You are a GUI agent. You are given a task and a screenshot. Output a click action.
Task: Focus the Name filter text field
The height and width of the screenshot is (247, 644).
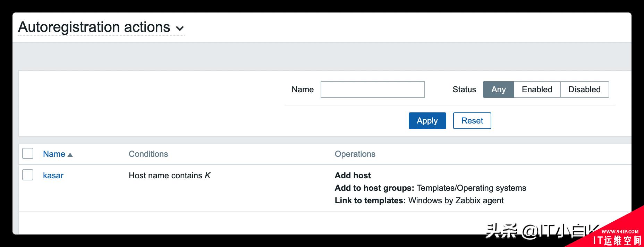coord(373,90)
